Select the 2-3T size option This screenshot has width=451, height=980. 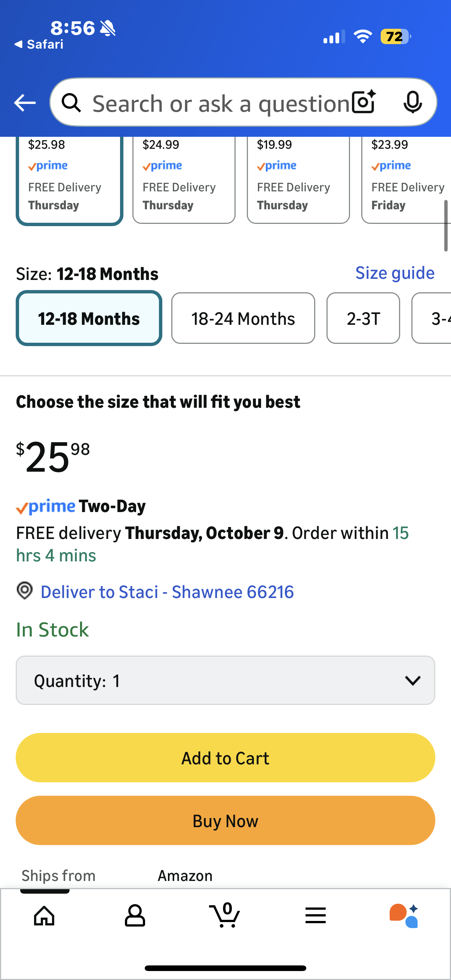[x=363, y=318]
